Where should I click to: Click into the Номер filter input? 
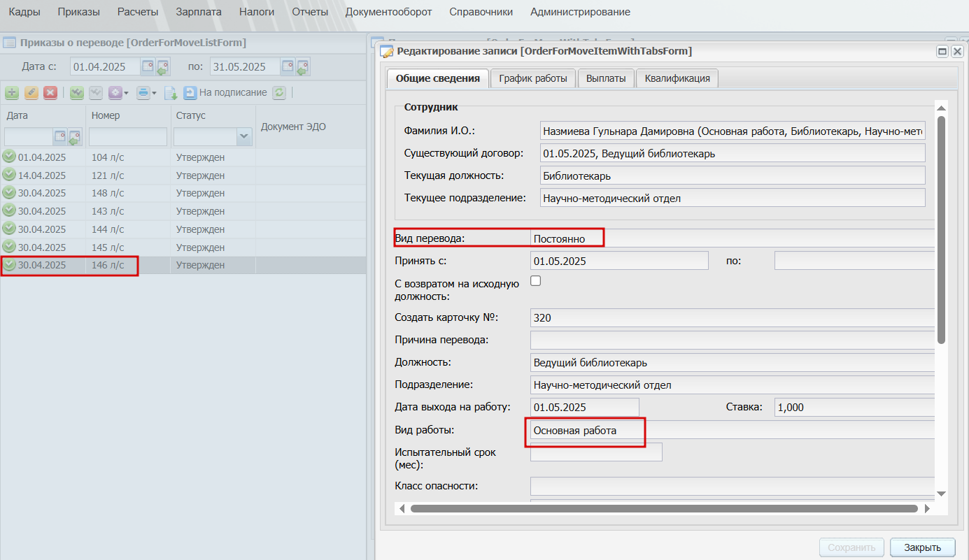128,136
